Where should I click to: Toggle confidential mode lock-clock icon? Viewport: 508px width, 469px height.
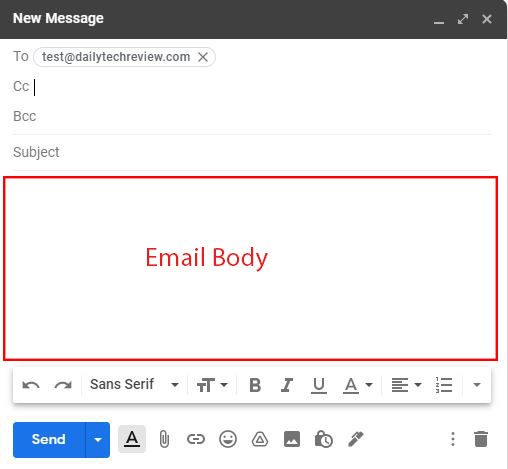(323, 439)
